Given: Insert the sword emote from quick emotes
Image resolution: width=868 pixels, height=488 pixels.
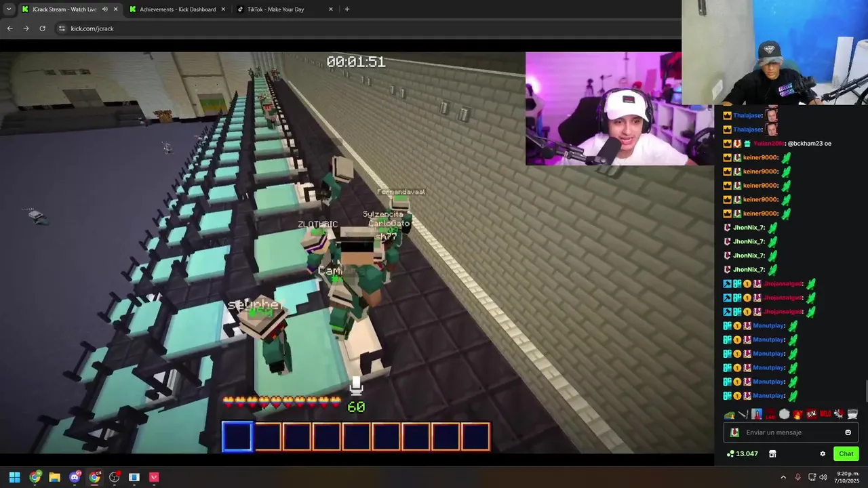Looking at the screenshot, I should pos(743,414).
